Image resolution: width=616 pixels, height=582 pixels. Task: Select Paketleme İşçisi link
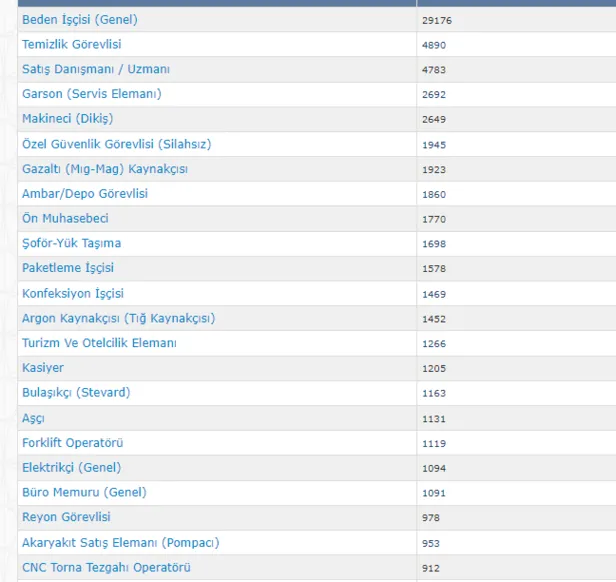[x=68, y=268]
